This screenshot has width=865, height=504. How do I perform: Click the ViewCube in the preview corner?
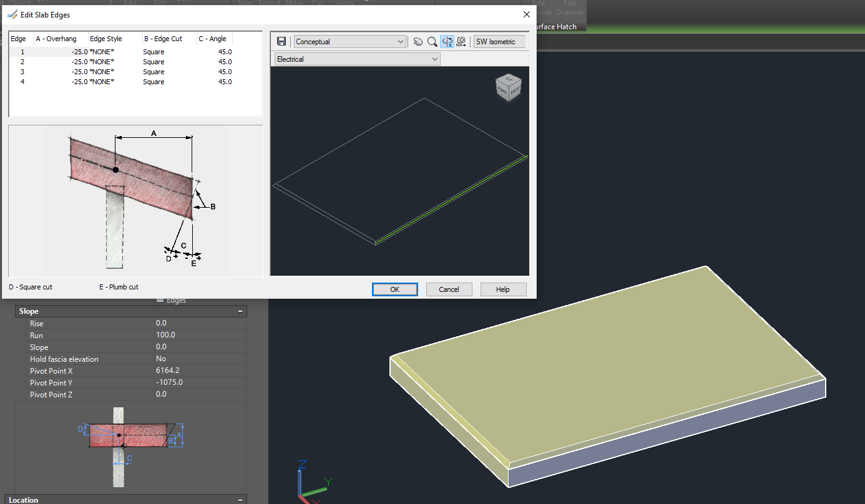point(509,87)
